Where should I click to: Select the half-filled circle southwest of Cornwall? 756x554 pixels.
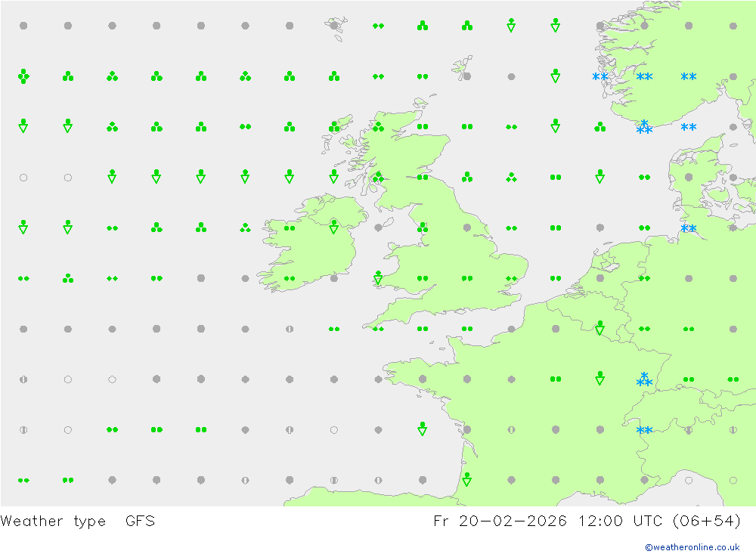tap(290, 329)
